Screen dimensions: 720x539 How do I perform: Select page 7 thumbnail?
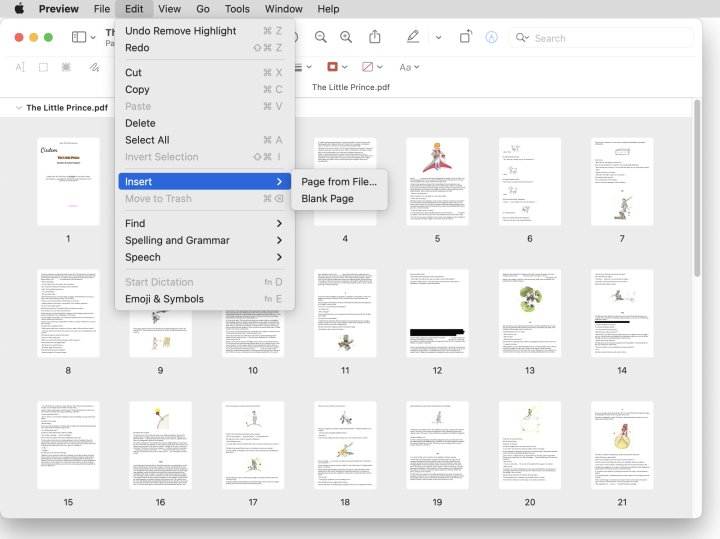pyautogui.click(x=622, y=181)
